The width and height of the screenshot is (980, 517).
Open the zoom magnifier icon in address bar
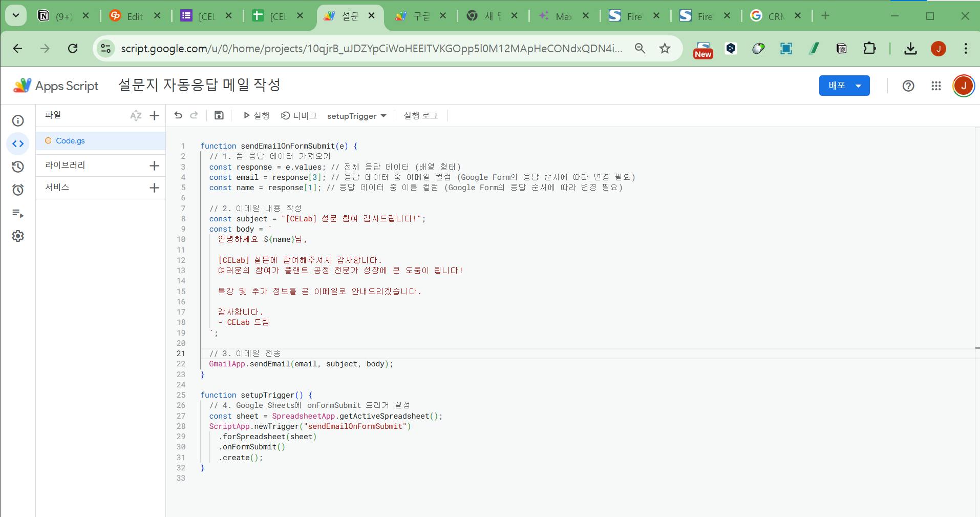click(640, 49)
